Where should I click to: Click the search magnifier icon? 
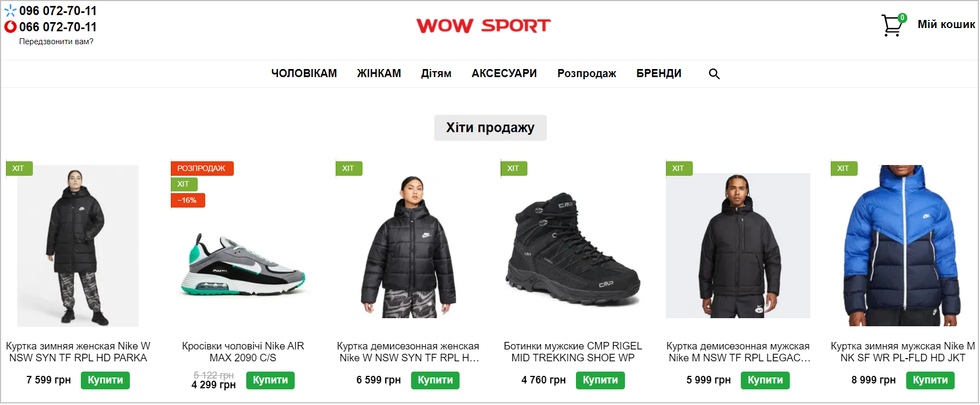point(714,74)
